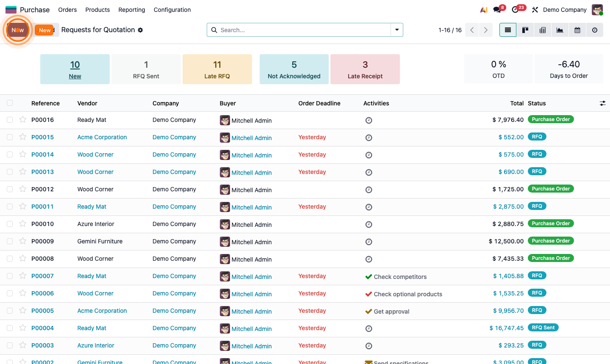Open settings for Requests for Quotation view
This screenshot has height=364, width=610.
pyautogui.click(x=140, y=30)
